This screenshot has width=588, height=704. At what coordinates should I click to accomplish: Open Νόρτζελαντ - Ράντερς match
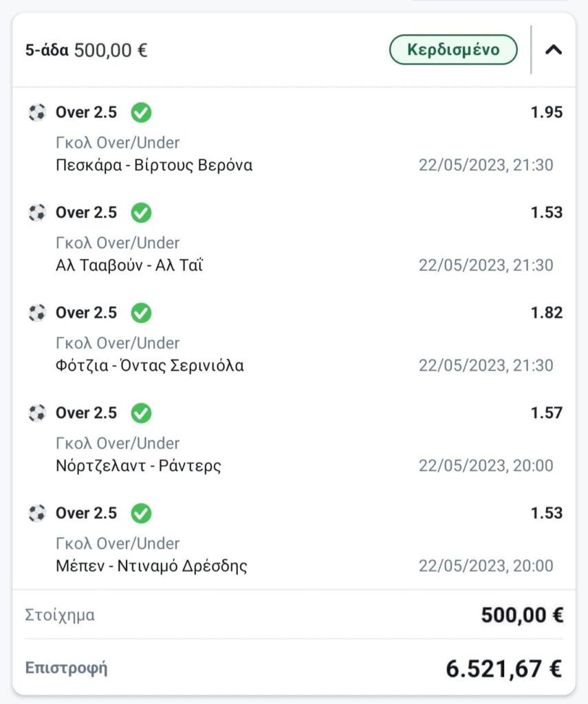(x=138, y=466)
